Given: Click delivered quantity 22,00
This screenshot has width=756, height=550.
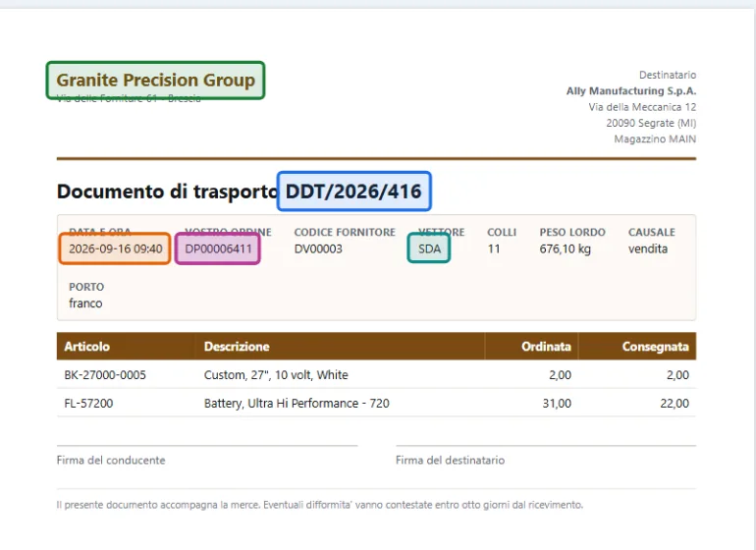Looking at the screenshot, I should [x=675, y=404].
